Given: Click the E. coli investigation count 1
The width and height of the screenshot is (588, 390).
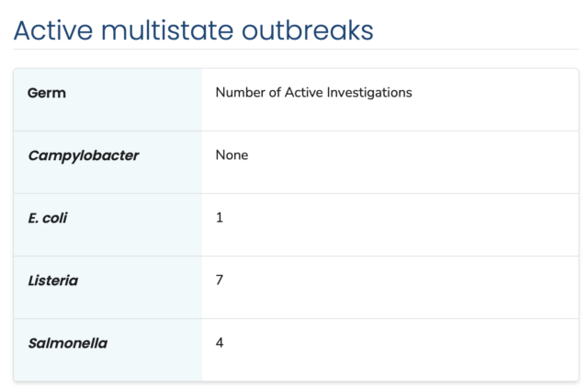Looking at the screenshot, I should point(220,217).
